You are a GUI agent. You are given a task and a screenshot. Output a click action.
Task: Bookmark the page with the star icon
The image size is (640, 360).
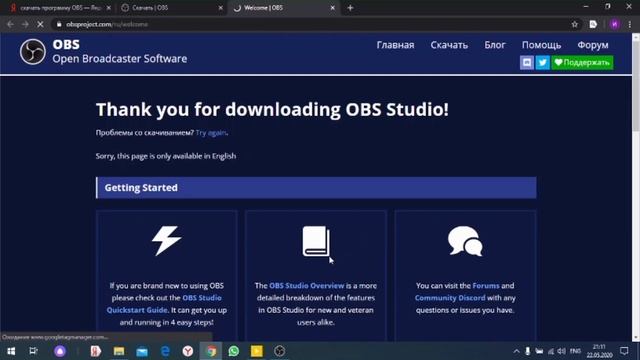(575, 24)
